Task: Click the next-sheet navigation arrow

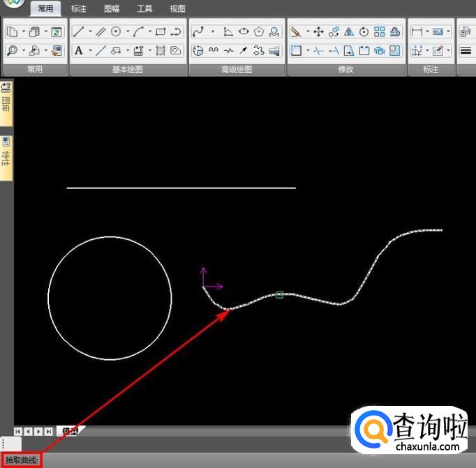Action: pos(38,431)
